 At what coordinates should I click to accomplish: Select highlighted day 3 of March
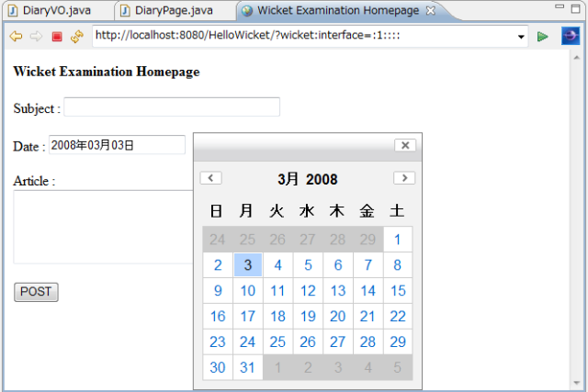(248, 265)
